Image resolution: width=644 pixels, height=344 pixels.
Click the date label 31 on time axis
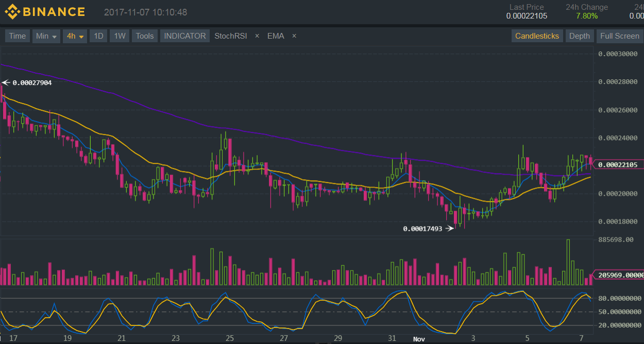pyautogui.click(x=392, y=338)
